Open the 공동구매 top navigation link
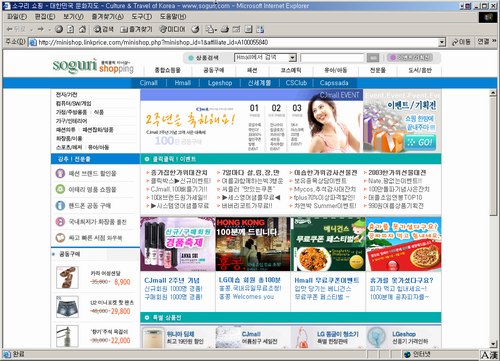 (214, 70)
